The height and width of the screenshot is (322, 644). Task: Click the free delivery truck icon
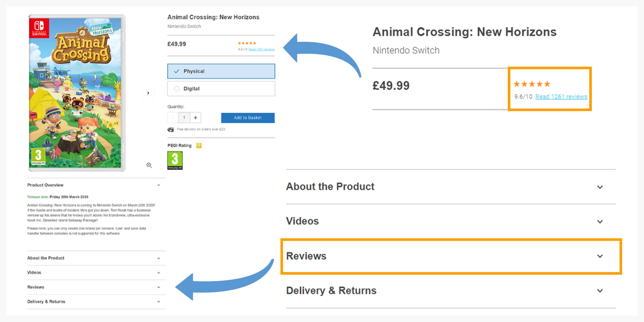[171, 129]
